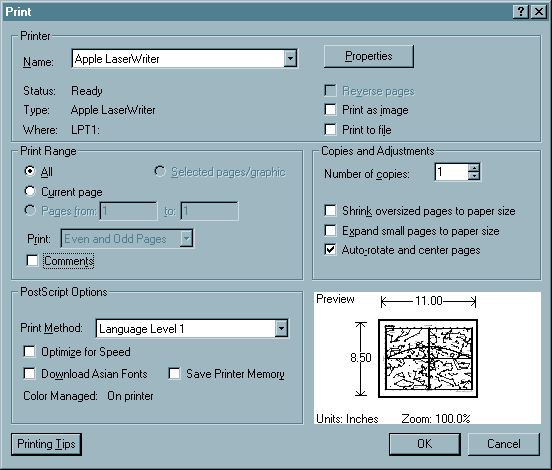This screenshot has width=552, height=470.
Task: Select the Current page radio button
Action: click(x=30, y=191)
